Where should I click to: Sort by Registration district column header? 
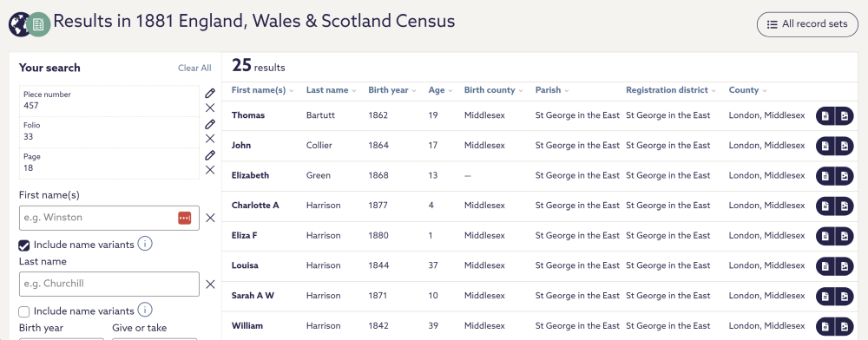coord(671,90)
